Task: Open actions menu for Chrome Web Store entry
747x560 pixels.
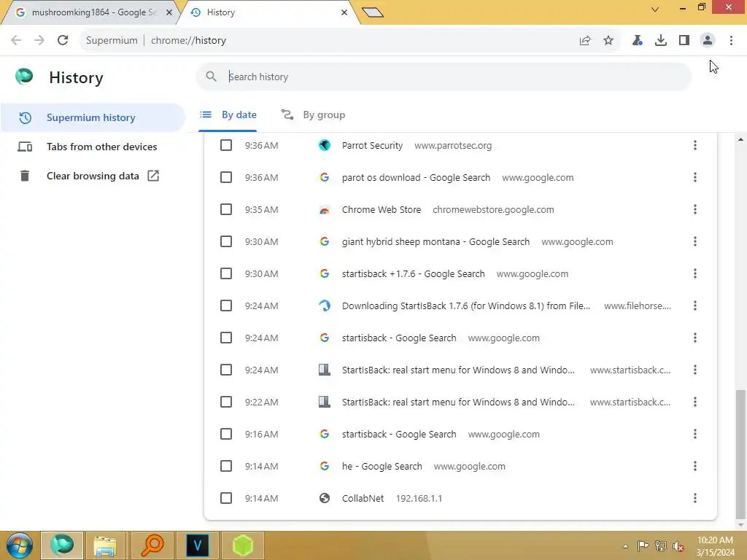Action: pyautogui.click(x=695, y=209)
